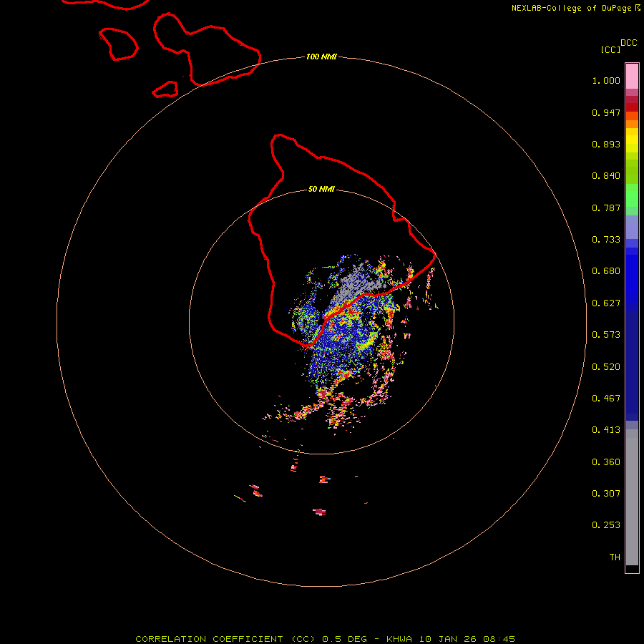Click the 0.253 scale value

pyautogui.click(x=606, y=525)
